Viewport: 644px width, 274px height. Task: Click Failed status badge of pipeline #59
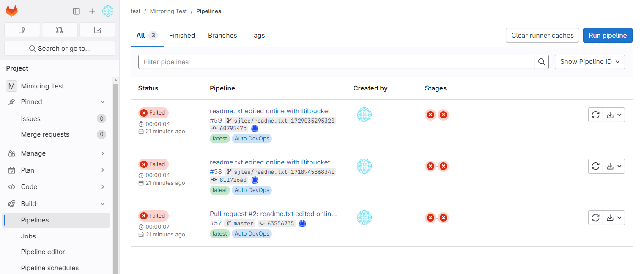(x=153, y=113)
